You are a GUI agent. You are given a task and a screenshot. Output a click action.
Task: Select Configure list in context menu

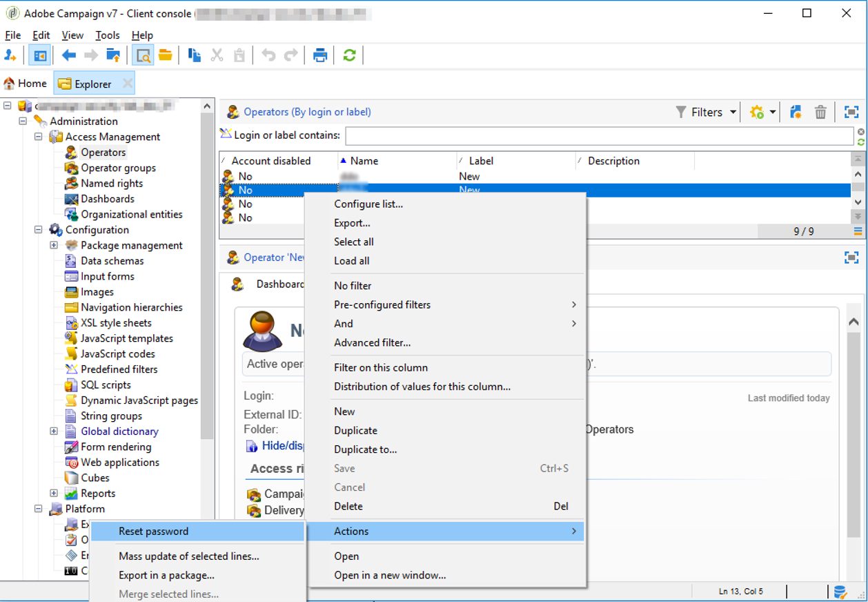tap(446, 204)
